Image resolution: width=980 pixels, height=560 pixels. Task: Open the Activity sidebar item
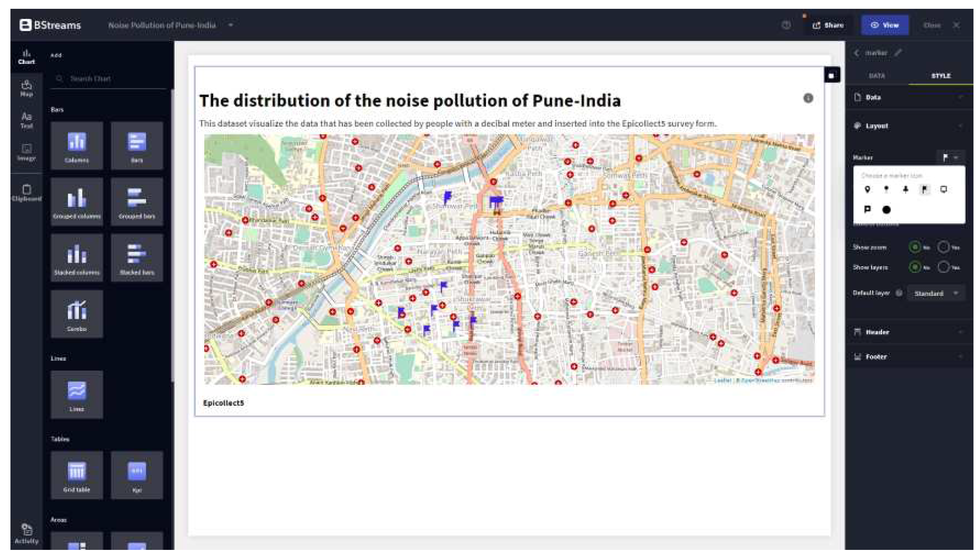click(26, 533)
